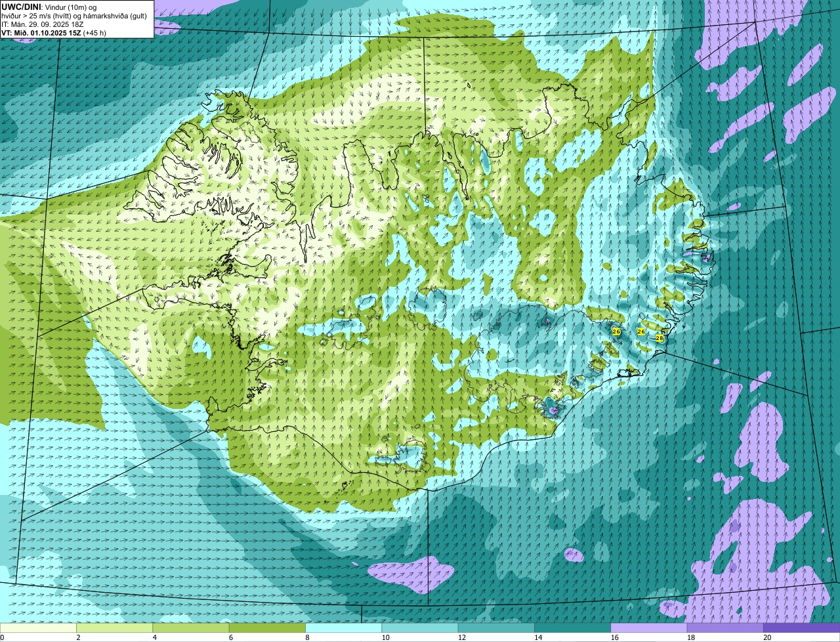This screenshot has width=840, height=642.
Task: Click the yellow 26 label farthest from the 28 label
Action: 616,332
